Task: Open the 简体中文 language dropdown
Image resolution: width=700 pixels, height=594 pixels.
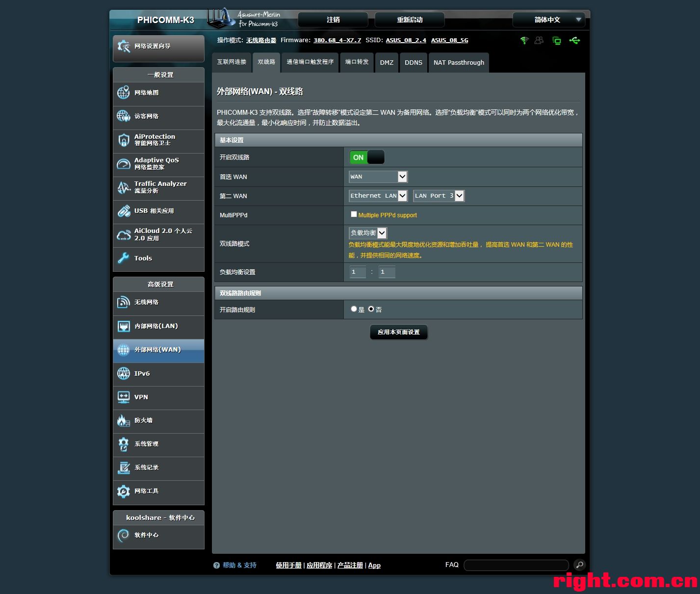Action: pyautogui.click(x=549, y=20)
